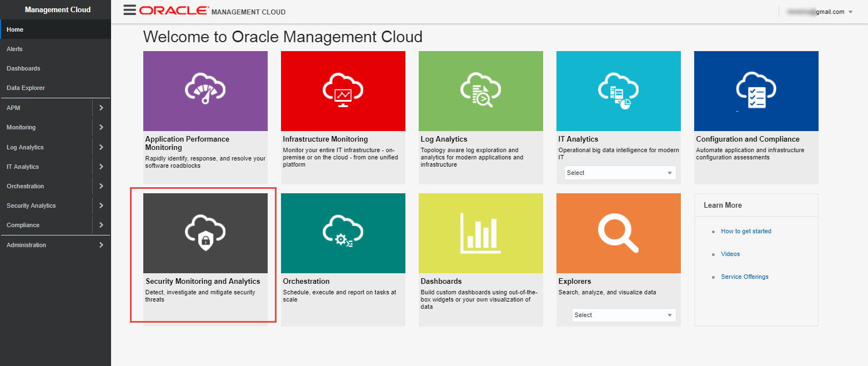Open the Select dropdown under Explorers tile
The image size is (868, 366).
point(624,315)
